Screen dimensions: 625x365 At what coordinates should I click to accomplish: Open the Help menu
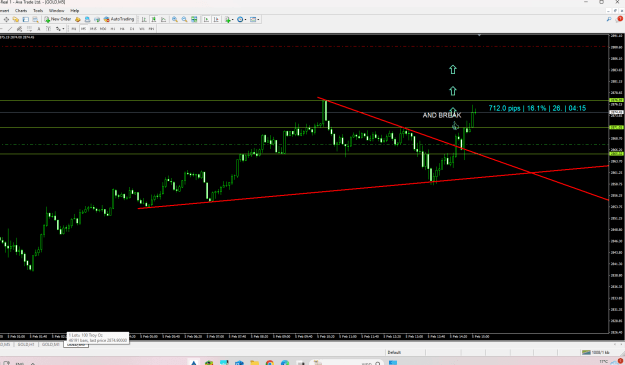pos(75,11)
